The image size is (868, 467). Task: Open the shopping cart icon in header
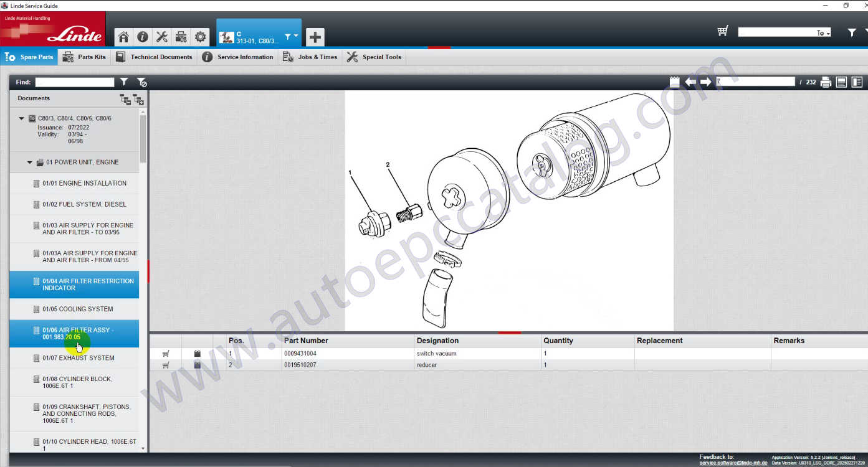point(723,31)
